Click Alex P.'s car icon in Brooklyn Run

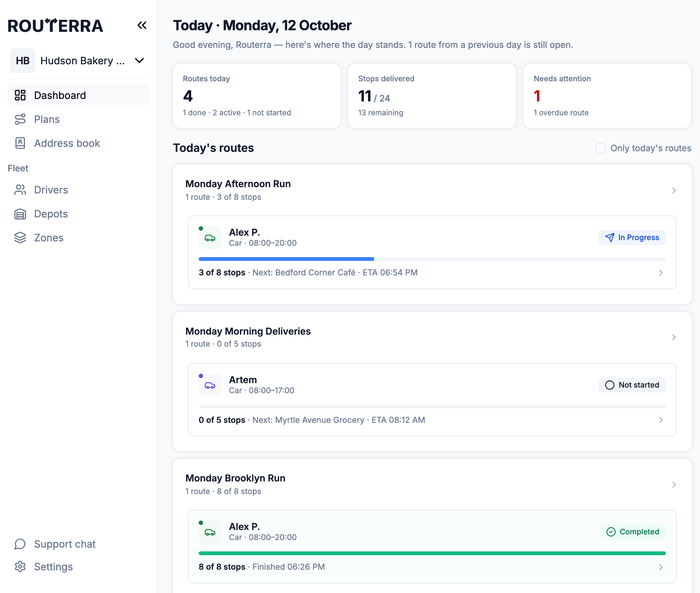(x=210, y=532)
